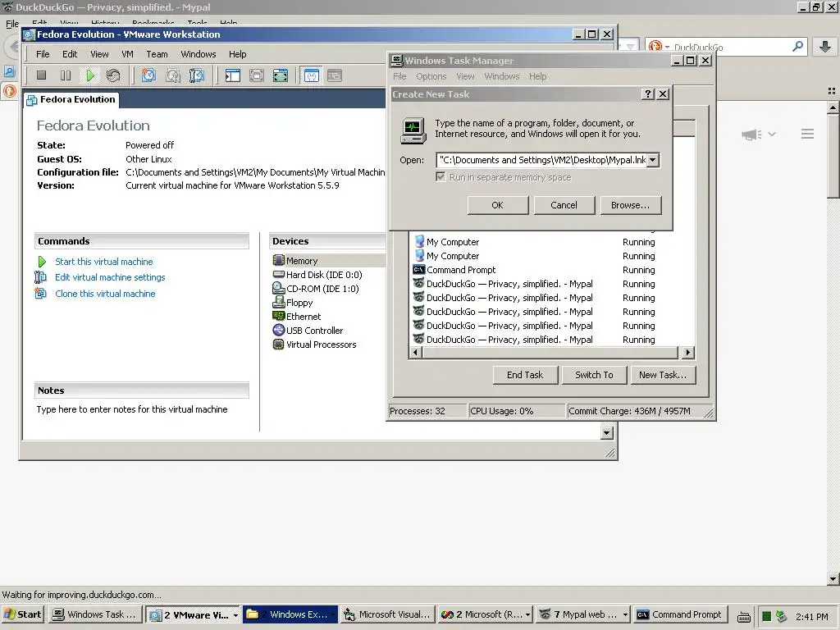Click the Start this virtual machine icon
The width and height of the screenshot is (840, 630).
[x=42, y=262]
